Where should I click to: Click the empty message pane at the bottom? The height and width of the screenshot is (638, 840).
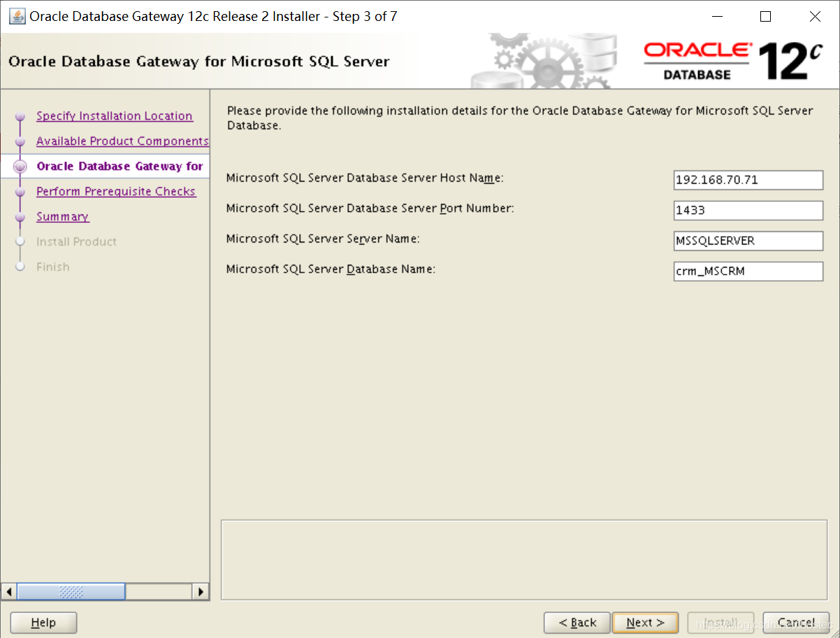coord(525,560)
